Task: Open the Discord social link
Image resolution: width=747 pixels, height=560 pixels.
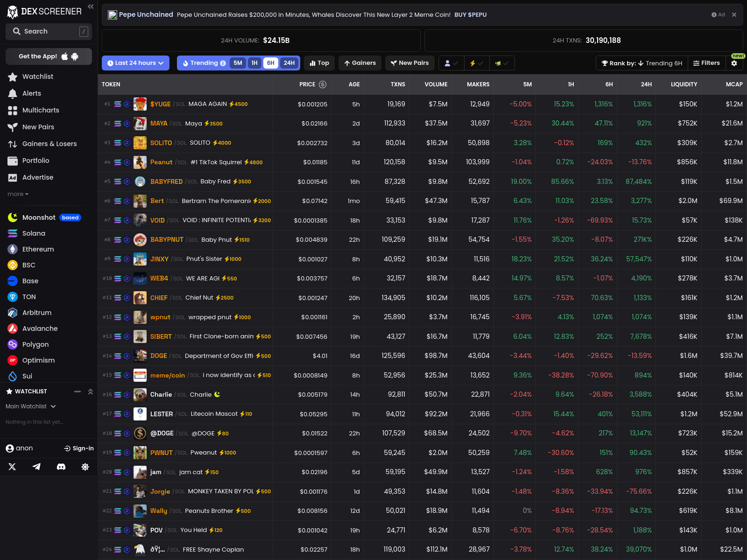Action: click(61, 467)
